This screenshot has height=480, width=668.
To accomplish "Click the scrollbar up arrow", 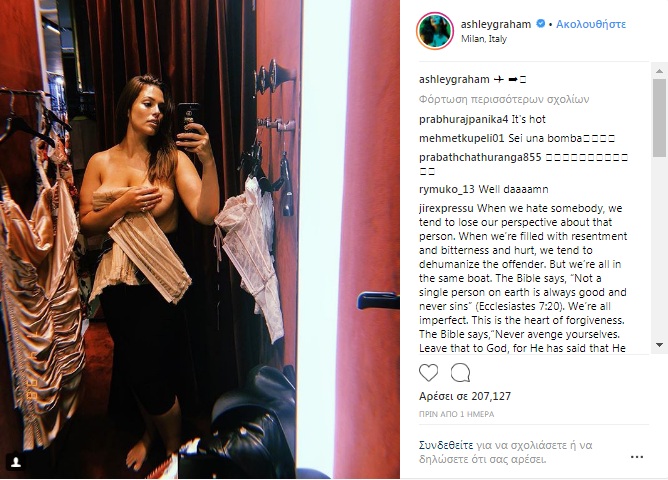I will click(659, 71).
